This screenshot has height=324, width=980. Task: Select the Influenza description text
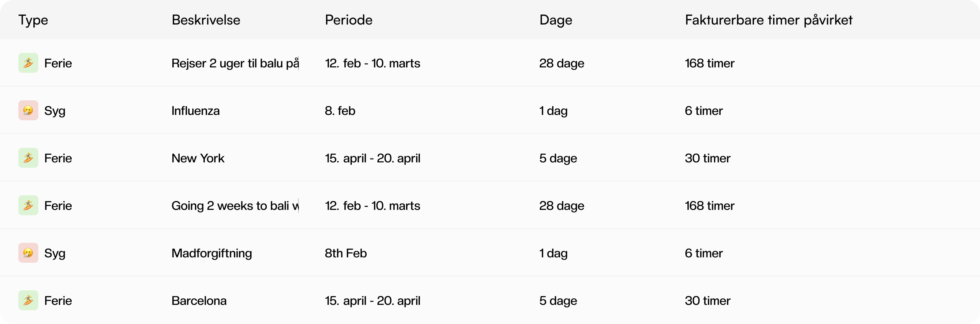click(196, 111)
